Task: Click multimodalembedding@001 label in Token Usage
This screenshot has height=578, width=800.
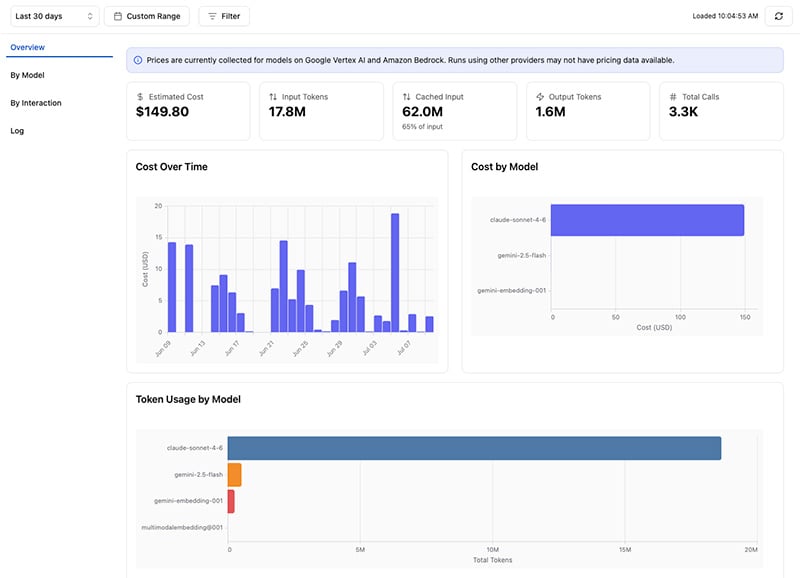Action: [182, 527]
